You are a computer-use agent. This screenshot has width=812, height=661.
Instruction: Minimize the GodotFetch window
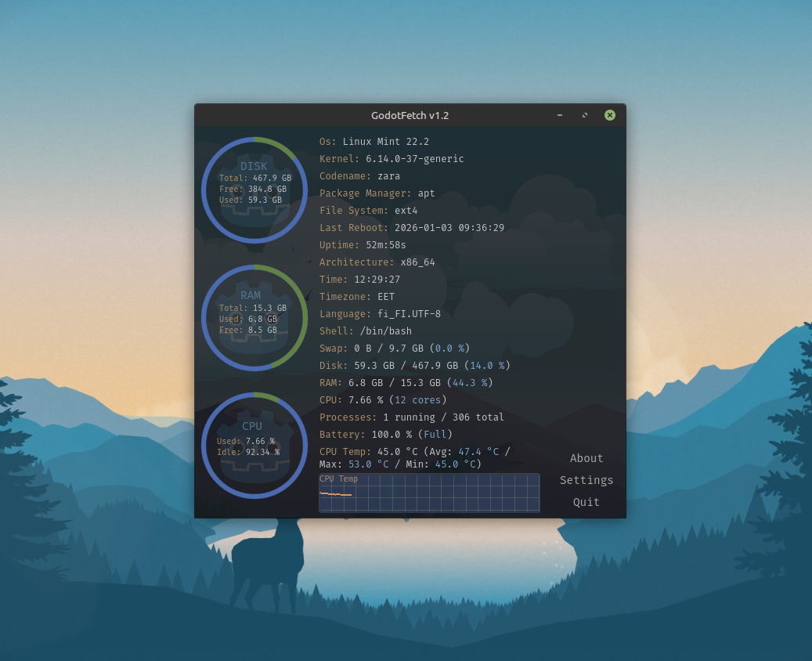560,115
